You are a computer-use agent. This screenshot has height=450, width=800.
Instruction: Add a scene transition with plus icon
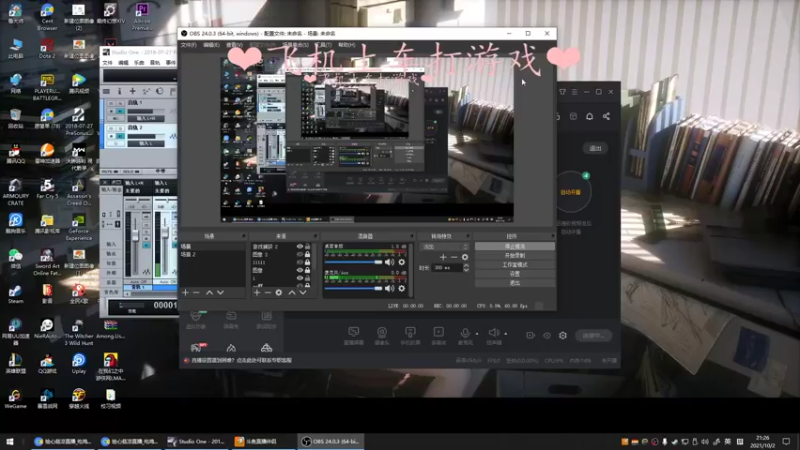point(443,257)
